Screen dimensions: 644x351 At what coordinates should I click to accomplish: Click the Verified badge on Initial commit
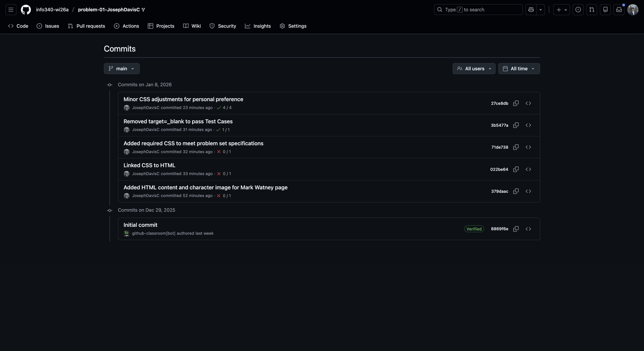474,229
